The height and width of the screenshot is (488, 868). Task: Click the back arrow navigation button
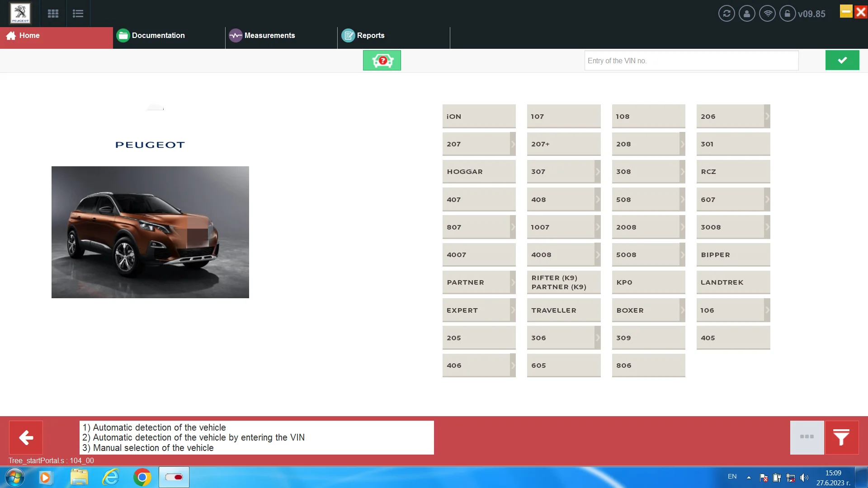coord(26,437)
